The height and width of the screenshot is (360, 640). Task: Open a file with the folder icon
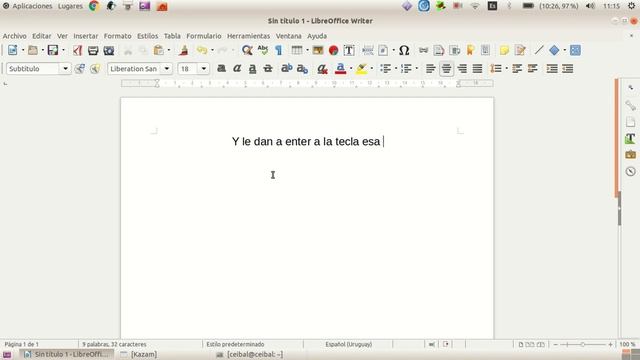point(33,50)
